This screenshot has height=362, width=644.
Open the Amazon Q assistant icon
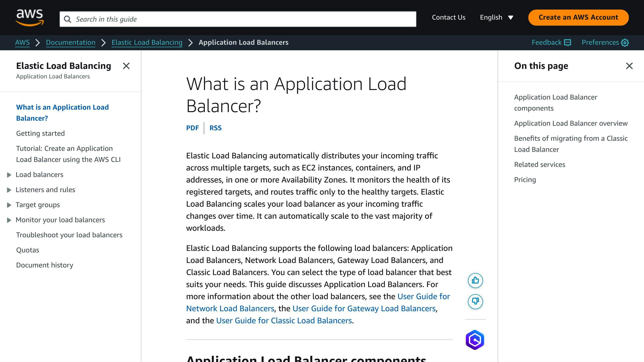[x=475, y=340]
